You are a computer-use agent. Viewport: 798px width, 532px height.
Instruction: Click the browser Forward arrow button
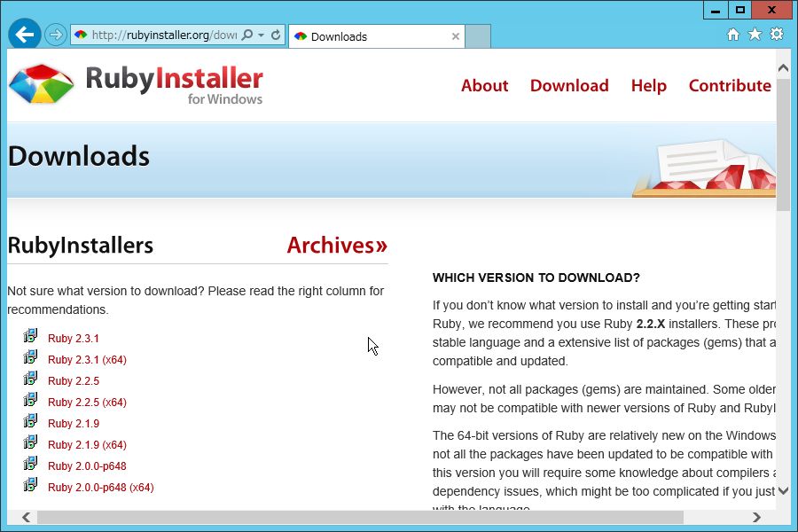[56, 35]
